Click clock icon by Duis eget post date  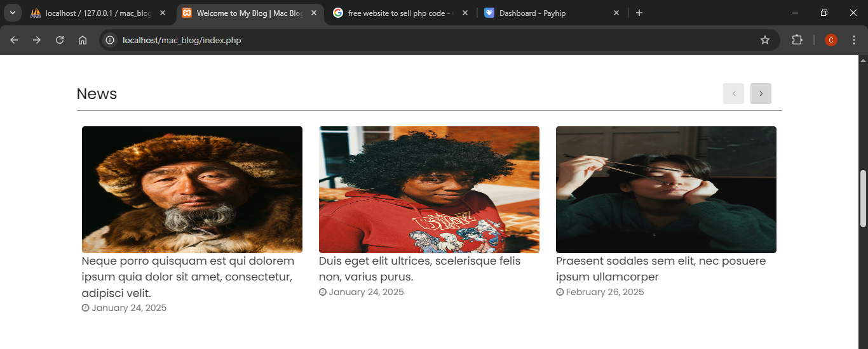(323, 292)
